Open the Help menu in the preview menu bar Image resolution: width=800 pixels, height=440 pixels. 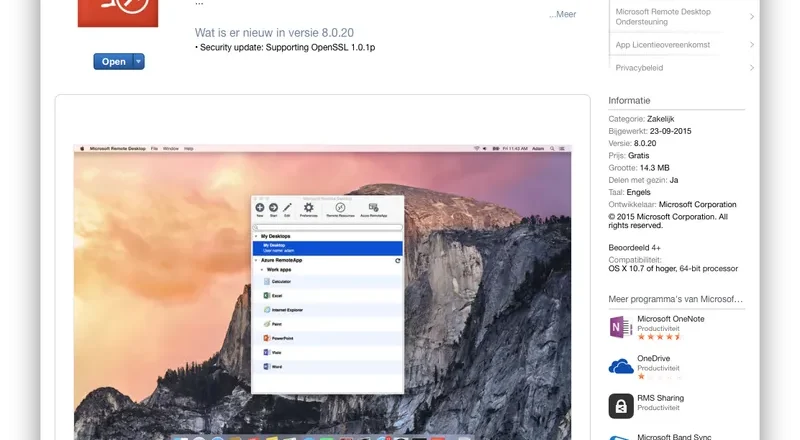pyautogui.click(x=189, y=149)
